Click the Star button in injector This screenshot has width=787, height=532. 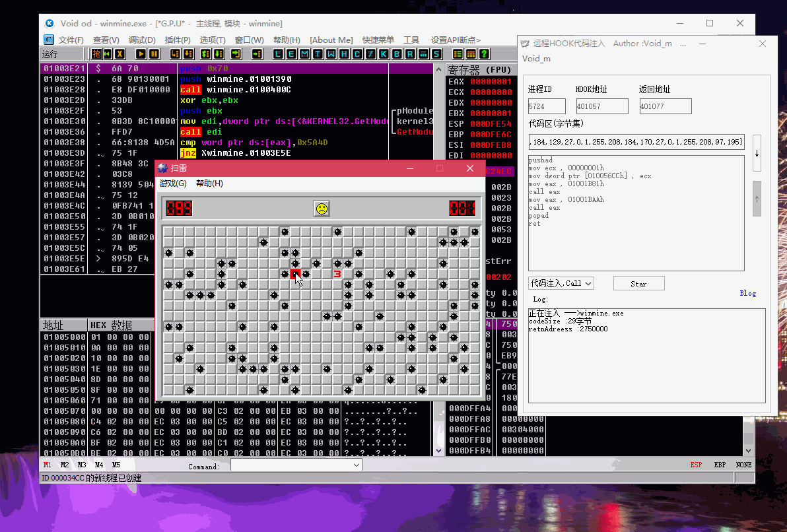[638, 284]
